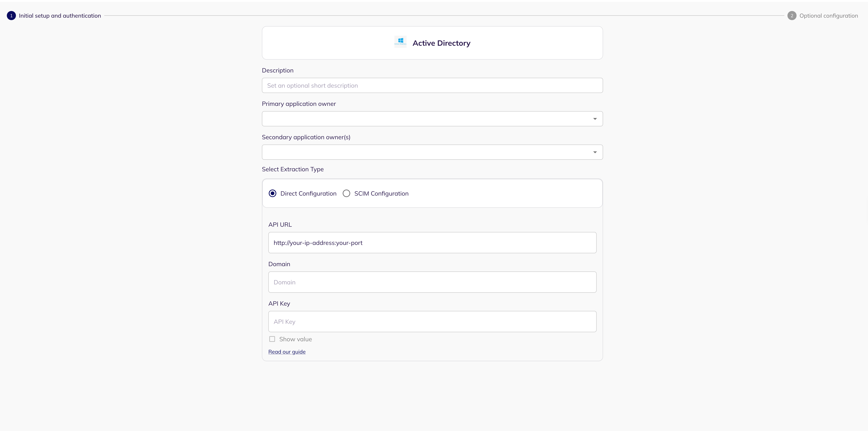
Task: Click the API URL text field
Action: 432,242
